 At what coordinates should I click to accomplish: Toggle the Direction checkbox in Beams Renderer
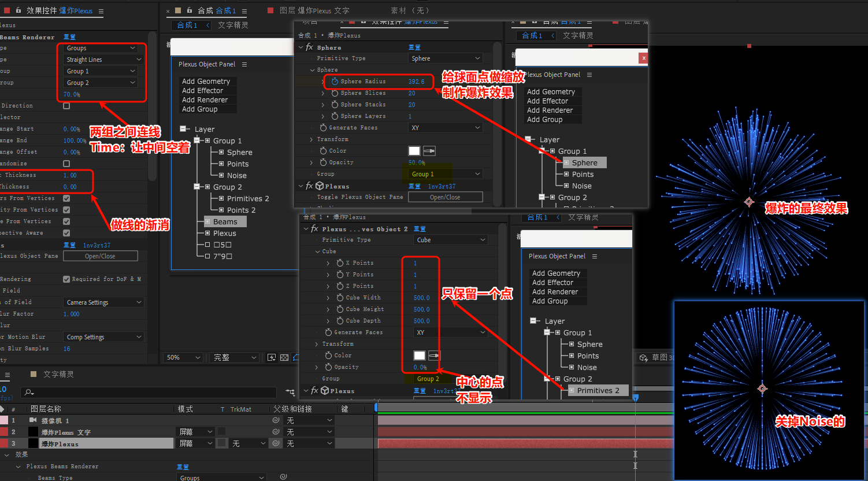(x=66, y=106)
